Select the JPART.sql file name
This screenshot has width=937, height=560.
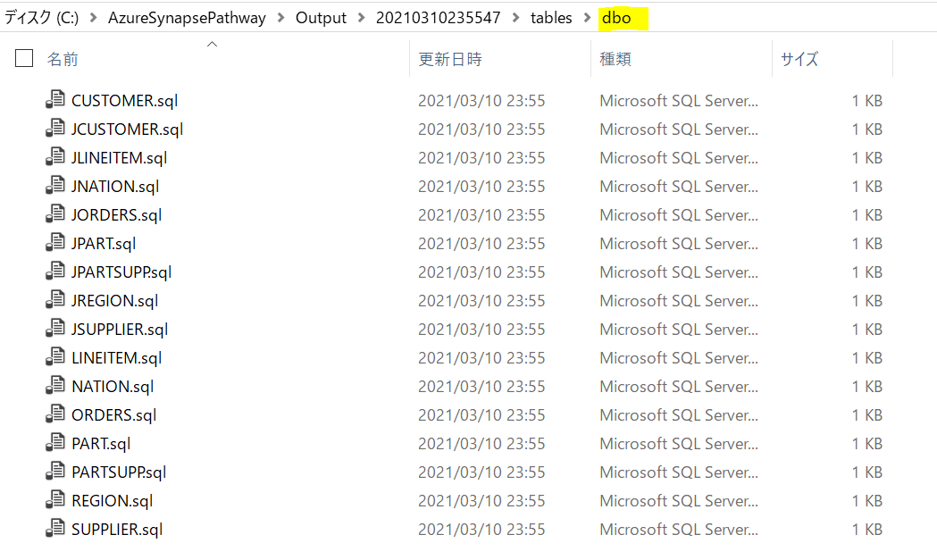(x=104, y=244)
